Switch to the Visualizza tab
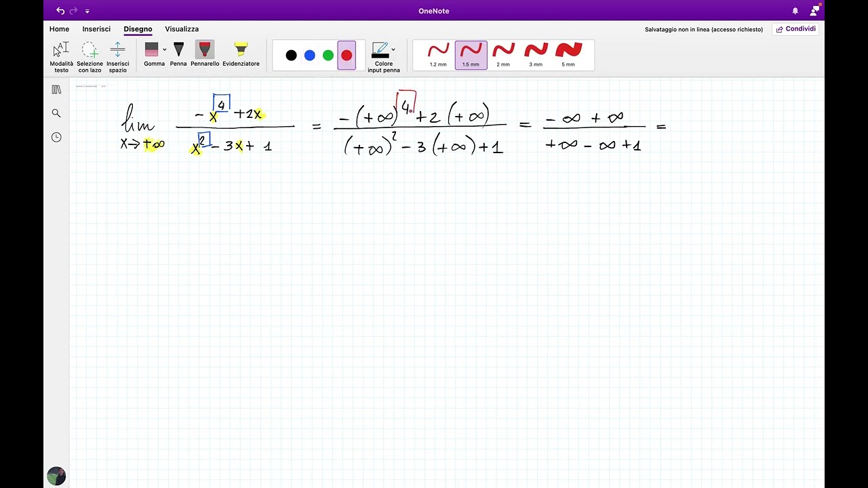This screenshot has width=868, height=488. click(x=182, y=29)
